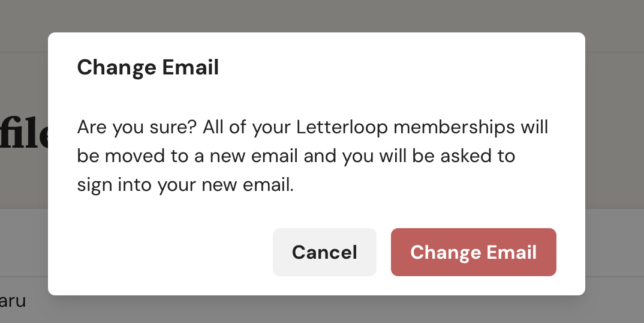644x323 pixels.
Task: Click the gap between Cancel and Change Email
Action: tap(384, 252)
